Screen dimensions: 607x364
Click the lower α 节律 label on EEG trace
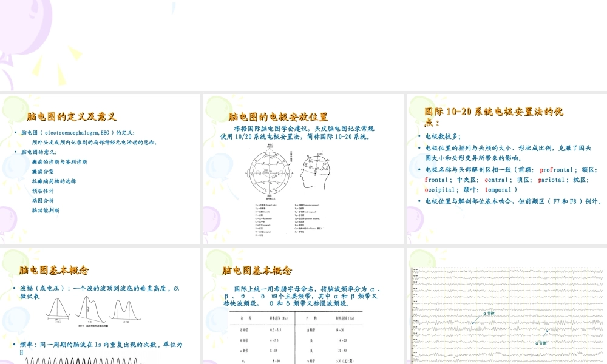(541, 342)
